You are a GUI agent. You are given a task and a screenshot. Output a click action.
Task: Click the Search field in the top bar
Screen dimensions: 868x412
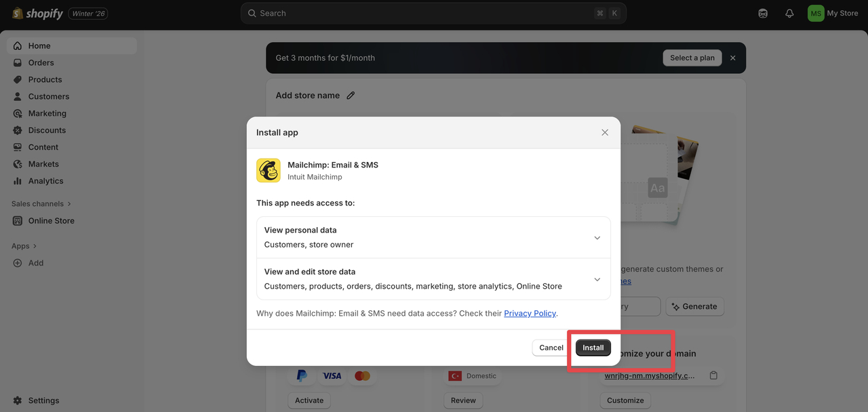[x=433, y=13]
